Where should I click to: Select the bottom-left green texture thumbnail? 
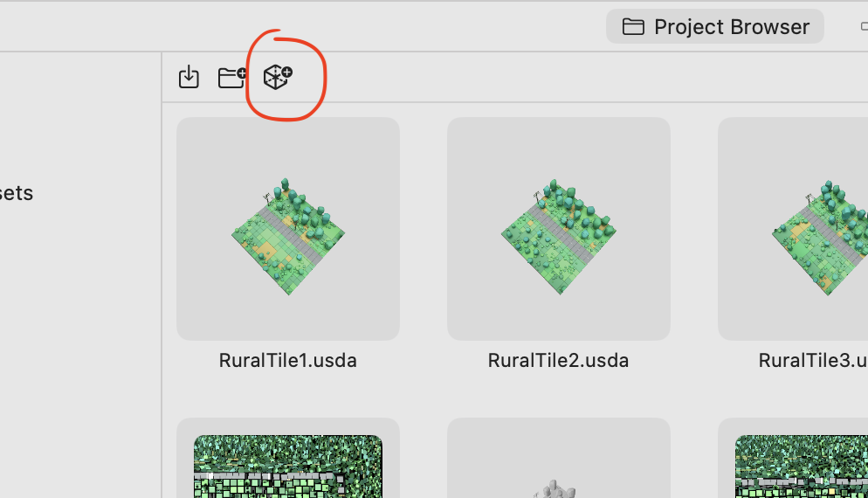pos(288,467)
